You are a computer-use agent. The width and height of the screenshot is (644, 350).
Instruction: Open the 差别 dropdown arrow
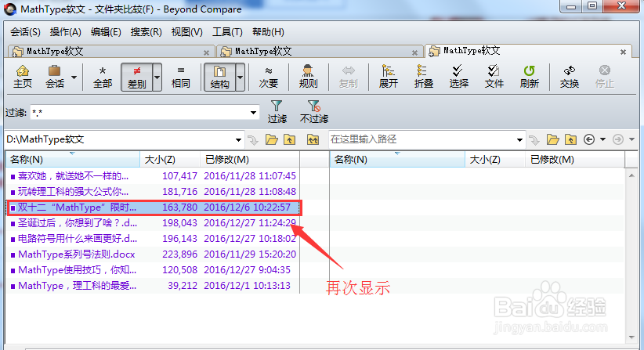coord(157,77)
